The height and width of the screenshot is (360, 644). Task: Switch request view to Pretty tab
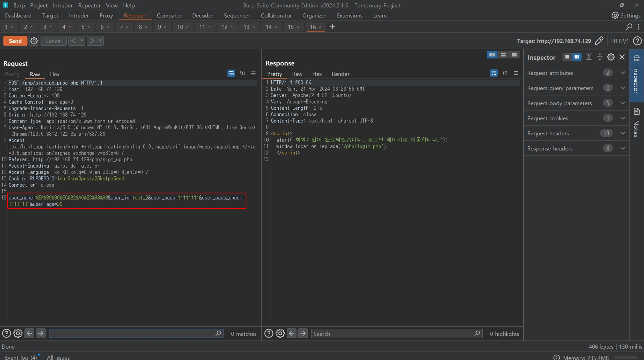12,74
